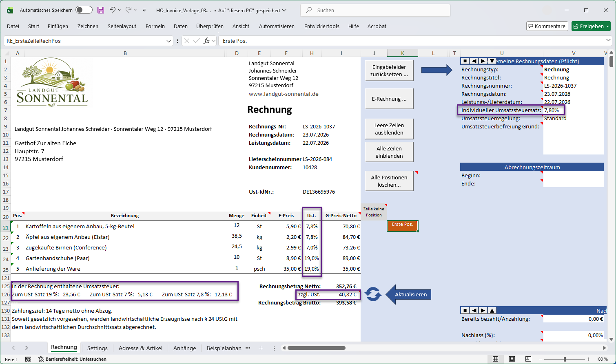
Task: Toggle Automatisches Speichern switch
Action: (84, 10)
